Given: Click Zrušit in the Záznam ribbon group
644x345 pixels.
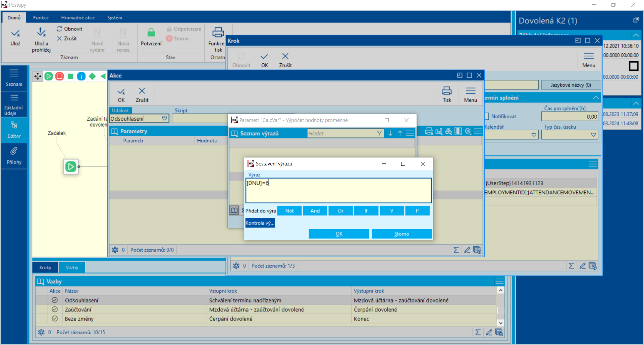Looking at the screenshot, I should (x=67, y=39).
